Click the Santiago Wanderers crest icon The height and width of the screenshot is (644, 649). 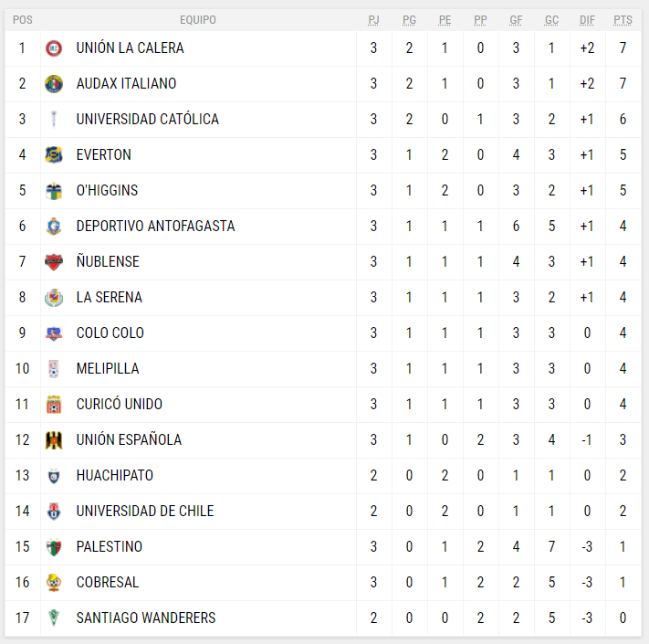tap(54, 618)
